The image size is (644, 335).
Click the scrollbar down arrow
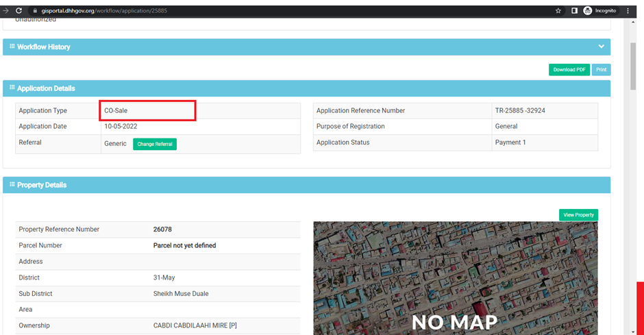pyautogui.click(x=632, y=332)
